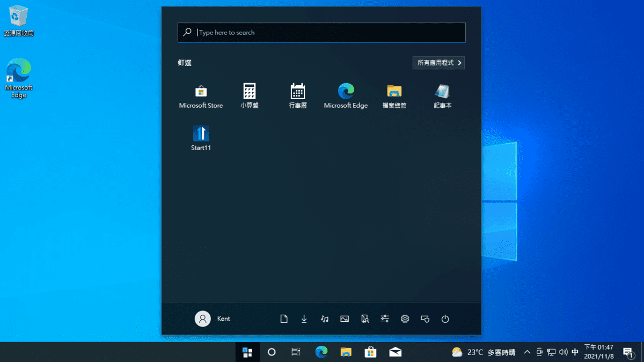The height and width of the screenshot is (362, 644).
Task: Click the power button in Start menu
Action: click(445, 319)
